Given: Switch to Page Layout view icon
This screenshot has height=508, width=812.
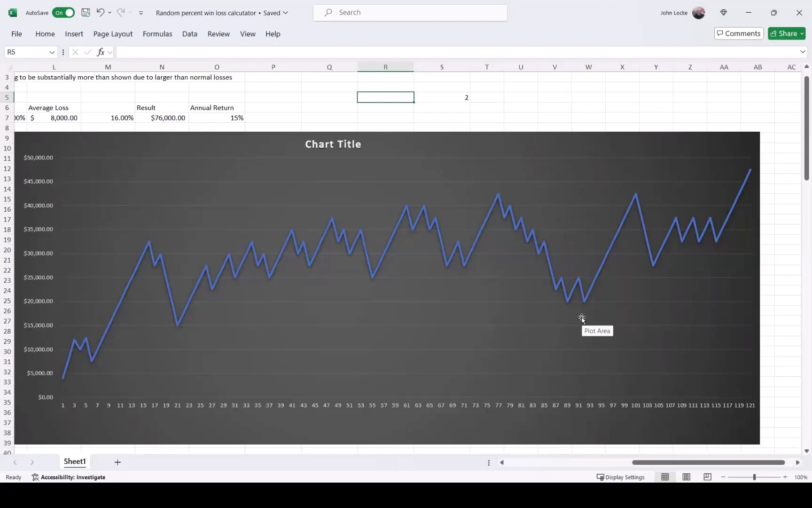Looking at the screenshot, I should (687, 477).
